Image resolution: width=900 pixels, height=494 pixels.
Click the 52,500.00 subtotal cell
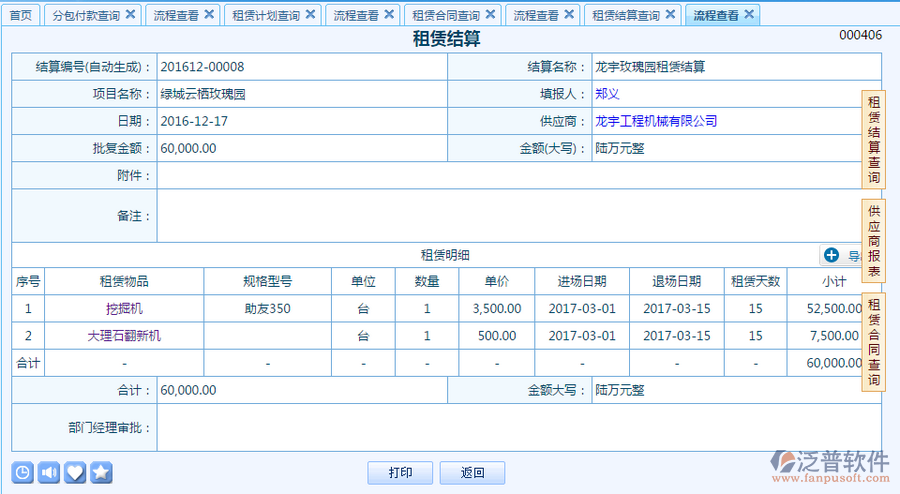(x=834, y=309)
